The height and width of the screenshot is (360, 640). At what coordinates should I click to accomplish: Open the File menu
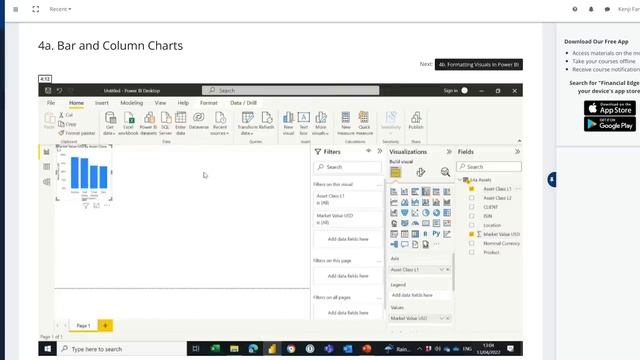(x=51, y=103)
